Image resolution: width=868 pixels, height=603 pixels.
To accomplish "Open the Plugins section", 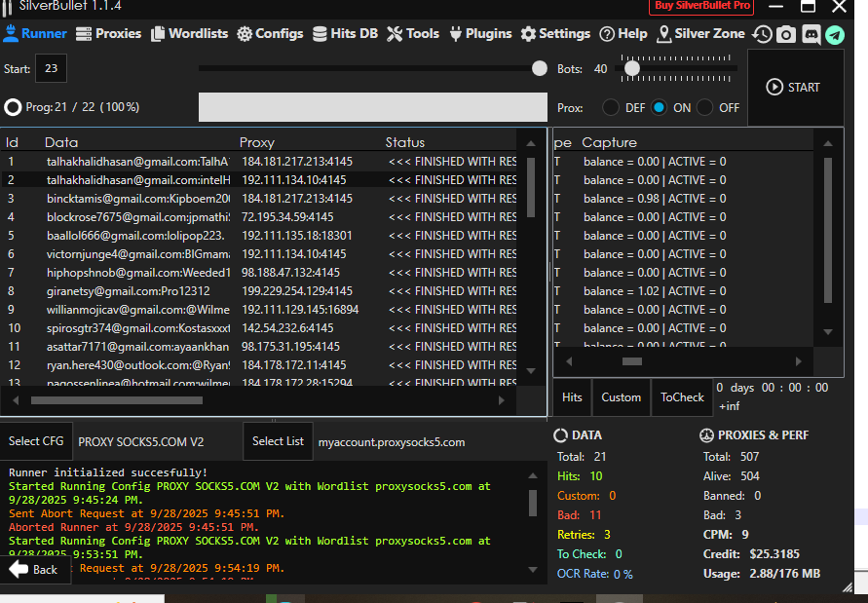I will [x=479, y=33].
